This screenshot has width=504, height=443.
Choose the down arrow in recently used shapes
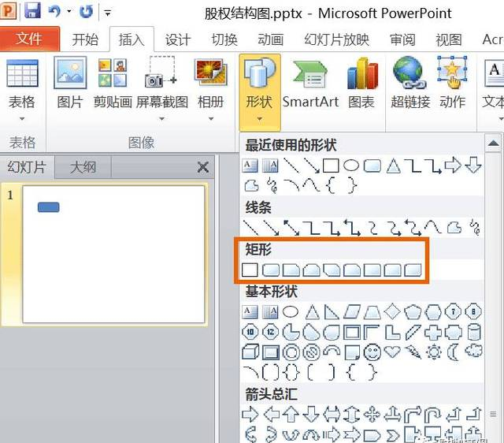[473, 166]
